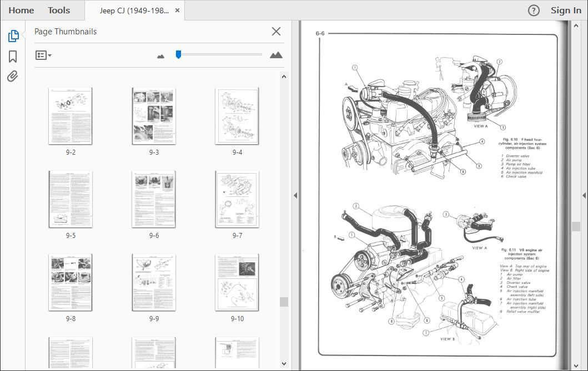This screenshot has width=588, height=371.
Task: Open thumbnail options dropdown menu
Action: (43, 55)
